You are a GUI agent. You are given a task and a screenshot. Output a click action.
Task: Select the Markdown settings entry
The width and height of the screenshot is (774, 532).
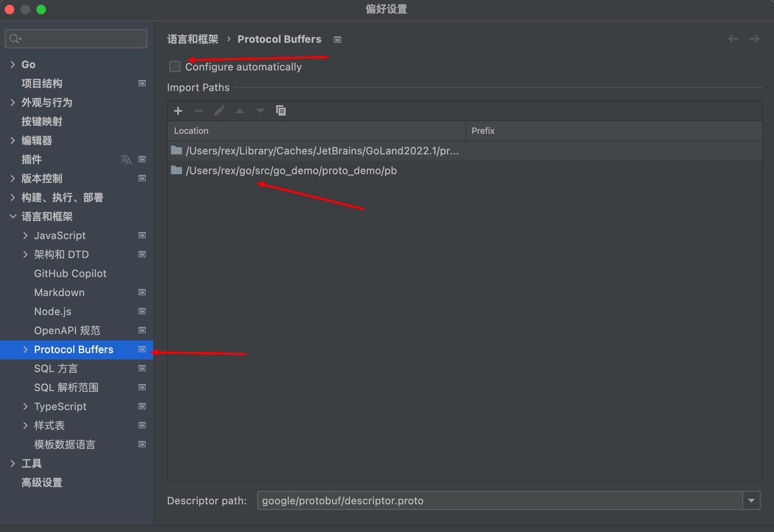[59, 293]
